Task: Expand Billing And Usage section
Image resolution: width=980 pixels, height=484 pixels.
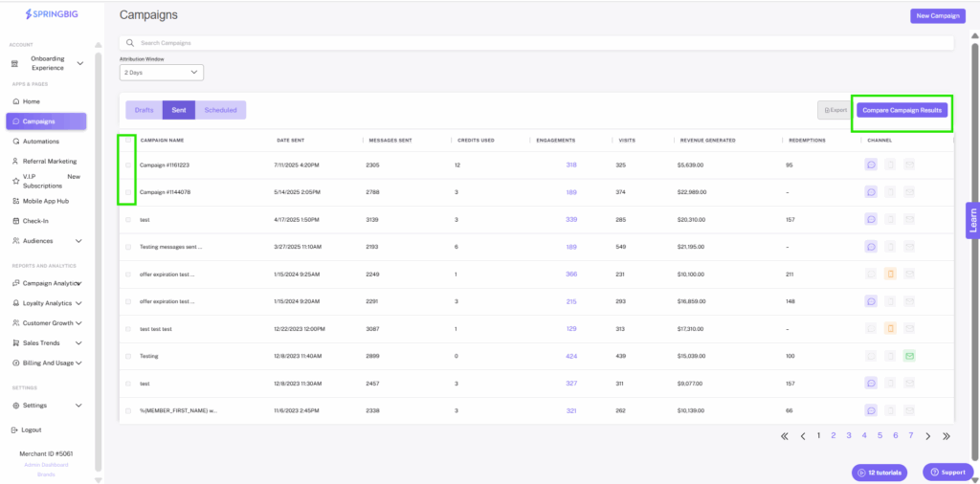Action: [x=78, y=363]
